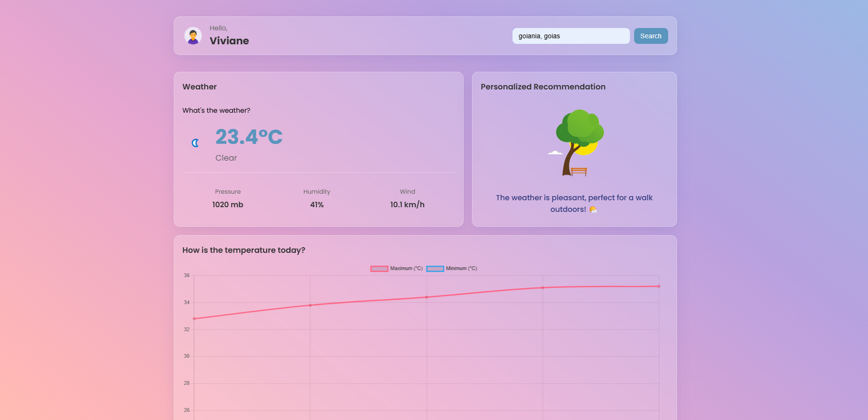868x420 pixels.
Task: Click the '32' y-axis label
Action: (187, 329)
